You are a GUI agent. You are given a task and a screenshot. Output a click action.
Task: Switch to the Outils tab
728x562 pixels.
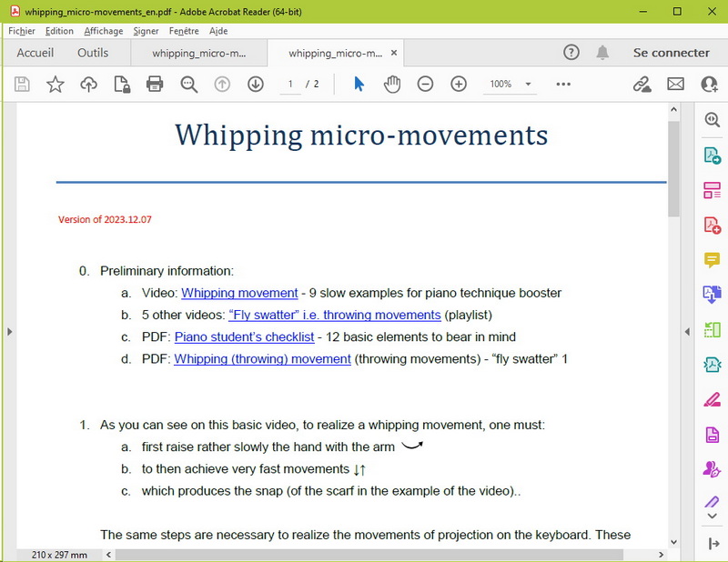[93, 53]
